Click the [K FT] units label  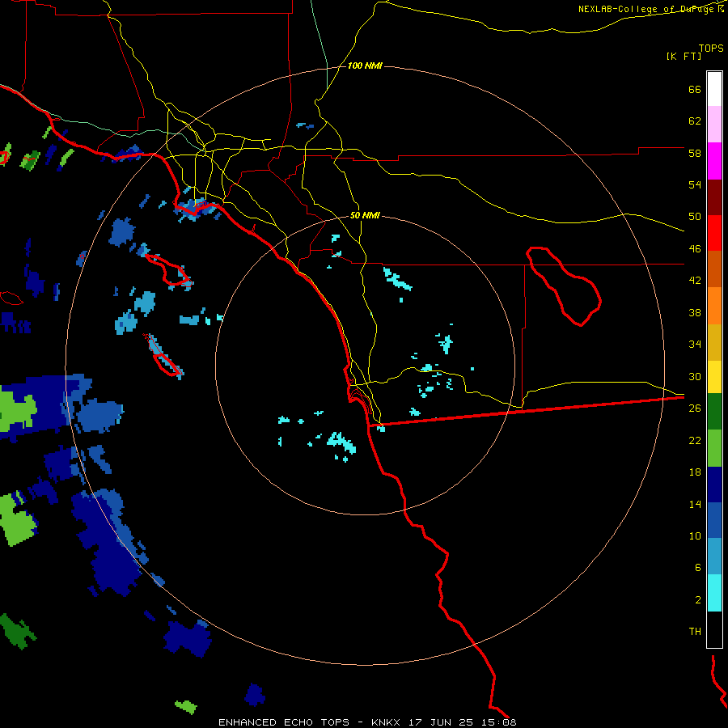click(684, 56)
